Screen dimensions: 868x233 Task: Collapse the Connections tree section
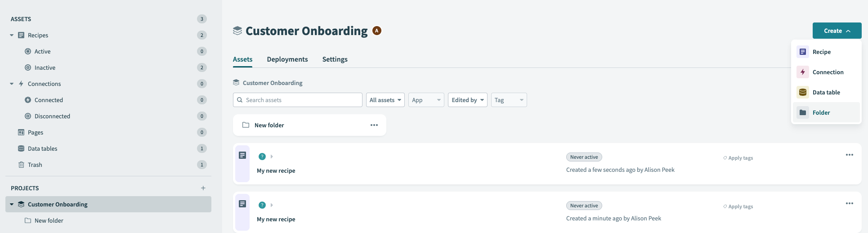(12, 84)
